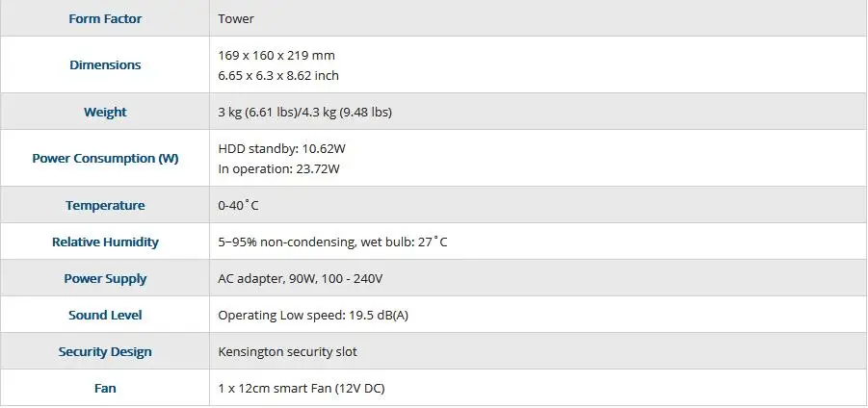
Task: Click the Power Supply row label
Action: tap(105, 279)
